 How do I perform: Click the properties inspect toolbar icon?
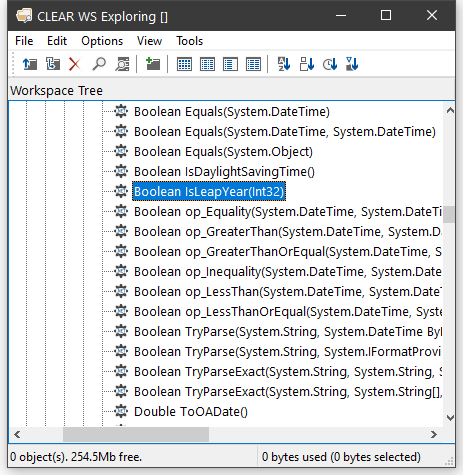pos(122,64)
